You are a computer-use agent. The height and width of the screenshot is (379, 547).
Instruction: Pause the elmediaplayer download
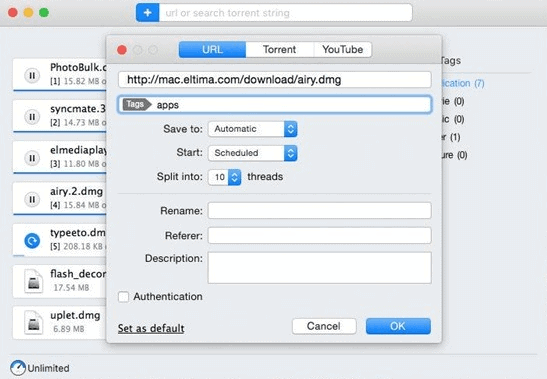[32, 158]
